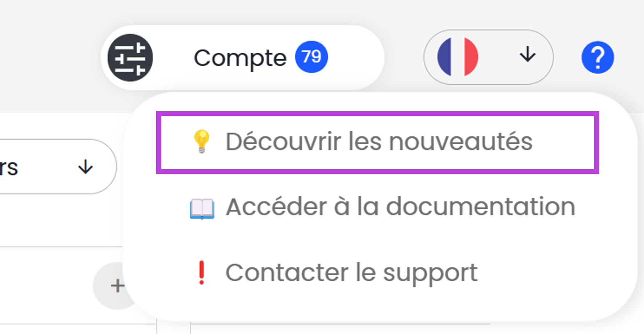Open the blue question mark help icon
Viewport: 644px width, 334px height.
tap(597, 57)
